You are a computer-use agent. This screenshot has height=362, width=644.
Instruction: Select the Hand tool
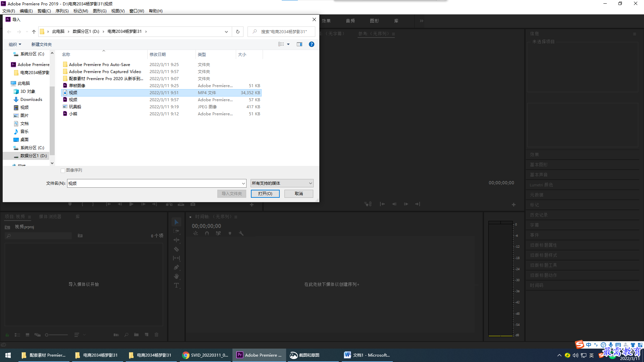[176, 276]
